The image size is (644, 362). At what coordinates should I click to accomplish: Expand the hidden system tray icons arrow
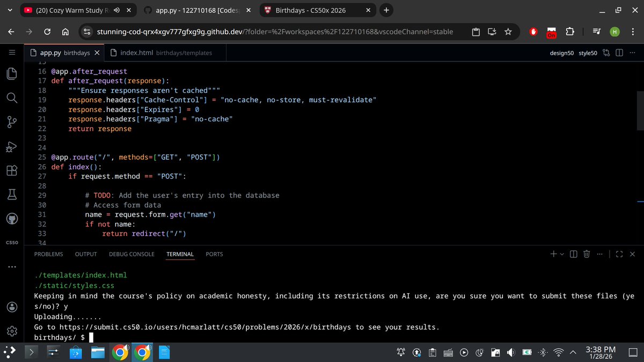coord(573,352)
